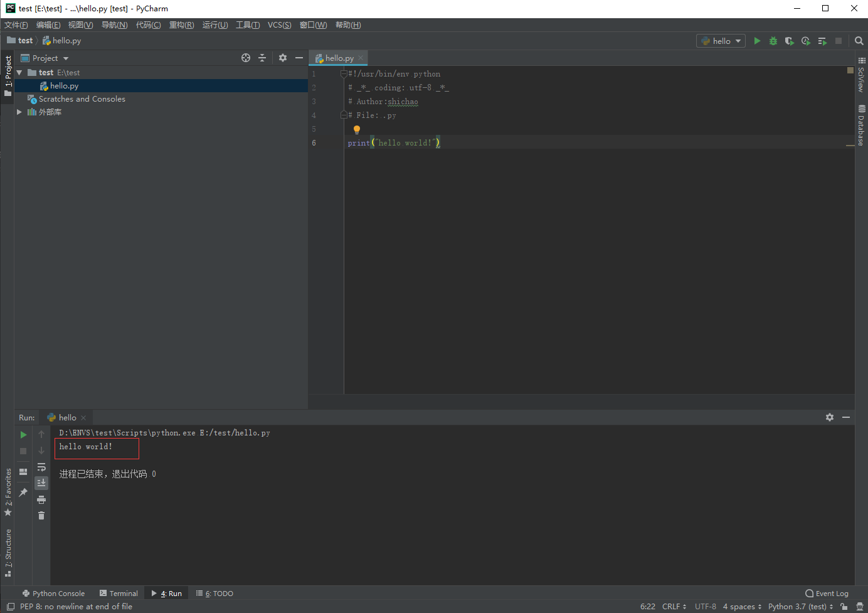Toggle the Database side tool window
Image resolution: width=868 pixels, height=613 pixels.
point(862,125)
